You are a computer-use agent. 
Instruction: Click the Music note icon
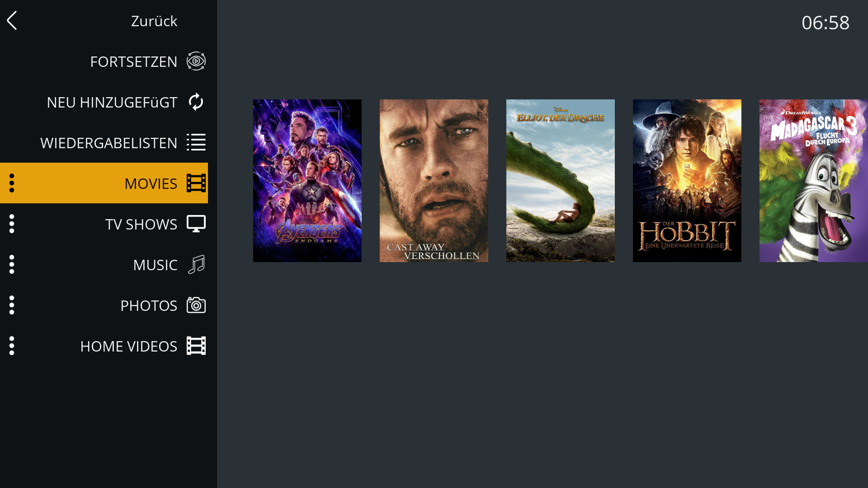[196, 264]
